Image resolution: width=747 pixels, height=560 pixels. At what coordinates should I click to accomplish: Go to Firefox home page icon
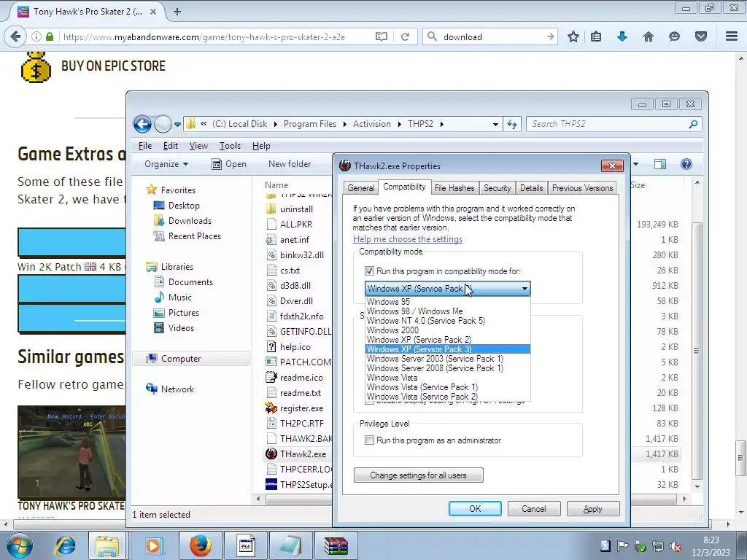pos(649,36)
